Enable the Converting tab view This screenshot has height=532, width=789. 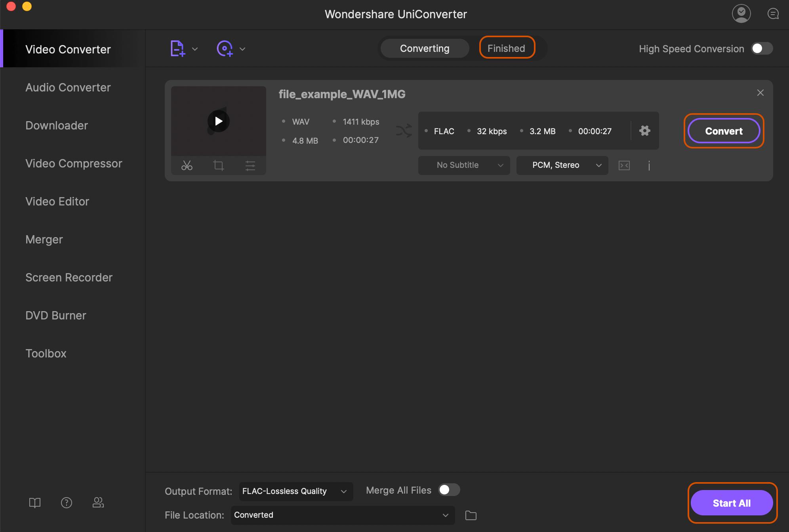pyautogui.click(x=424, y=49)
